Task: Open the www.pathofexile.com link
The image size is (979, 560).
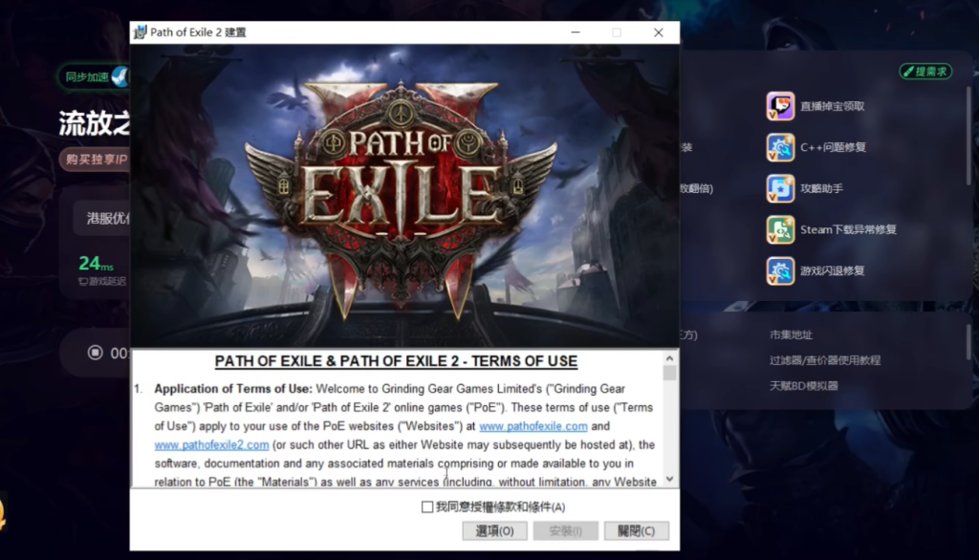Action: click(x=533, y=426)
